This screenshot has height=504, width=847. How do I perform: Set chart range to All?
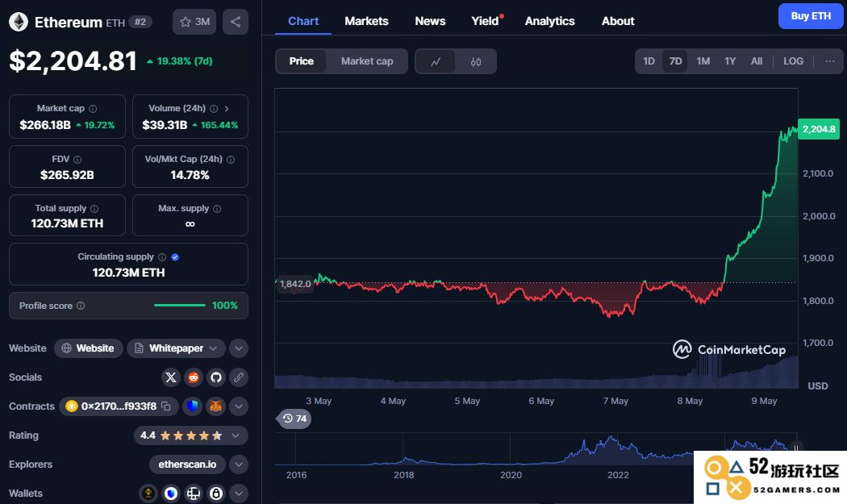757,61
